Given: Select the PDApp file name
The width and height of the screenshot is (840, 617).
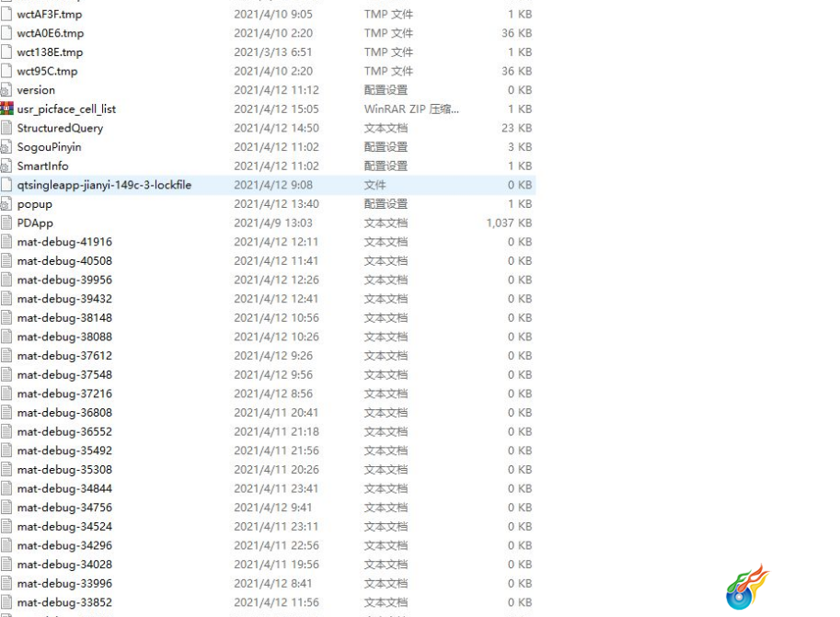Looking at the screenshot, I should point(35,223).
